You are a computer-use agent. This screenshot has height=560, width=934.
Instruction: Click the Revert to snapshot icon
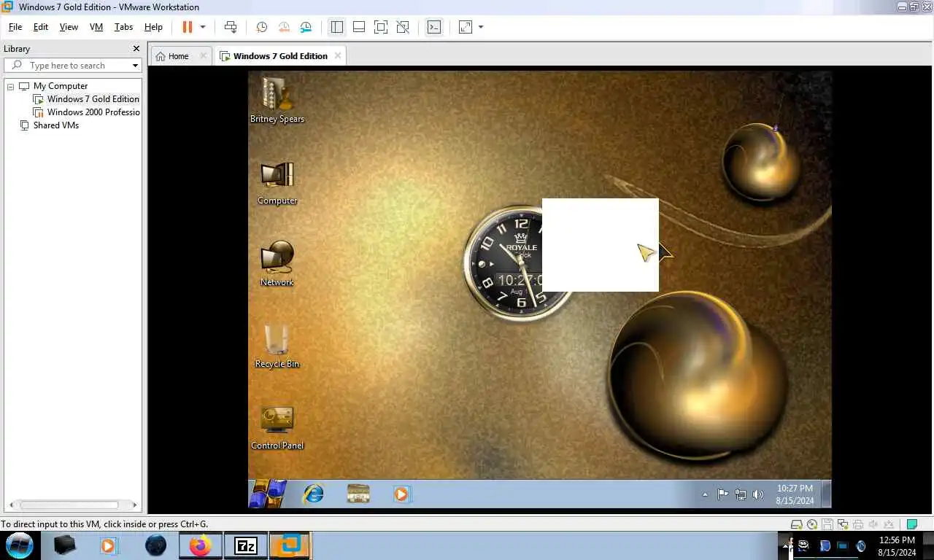pos(284,27)
